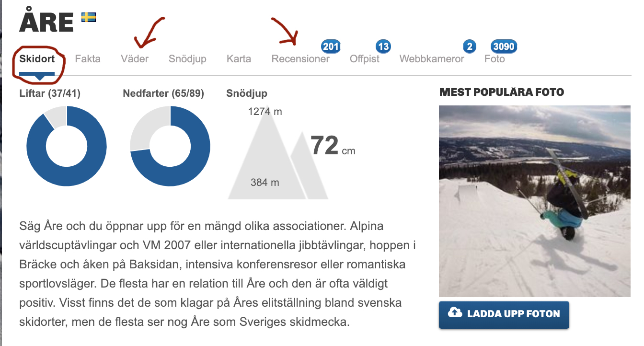The width and height of the screenshot is (644, 346).
Task: Click the 201 reviews count badge
Action: (331, 46)
